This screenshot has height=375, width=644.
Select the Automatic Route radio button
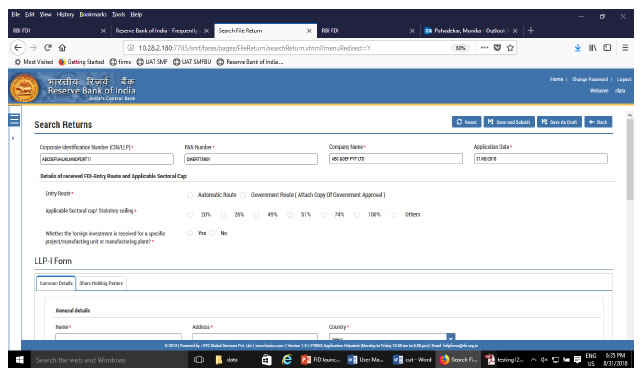[x=190, y=195]
